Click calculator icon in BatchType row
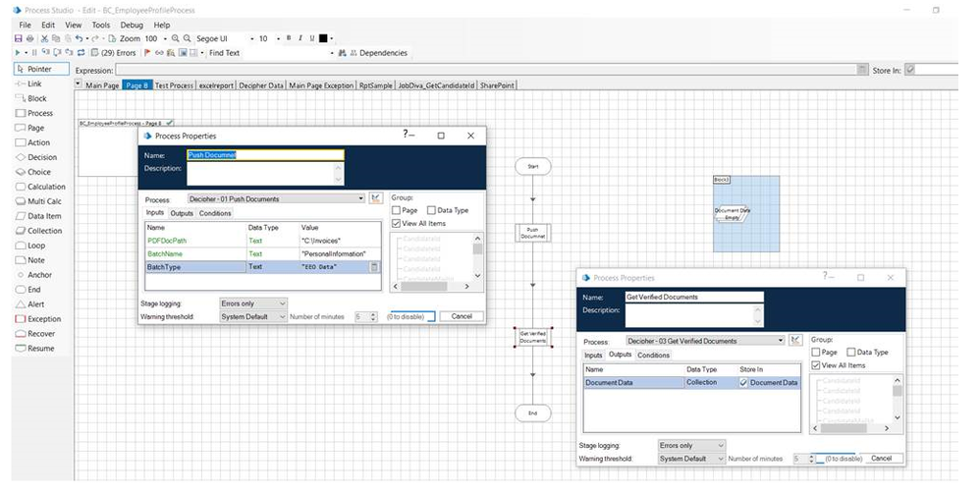Screen dimensions: 980x495 tap(374, 266)
